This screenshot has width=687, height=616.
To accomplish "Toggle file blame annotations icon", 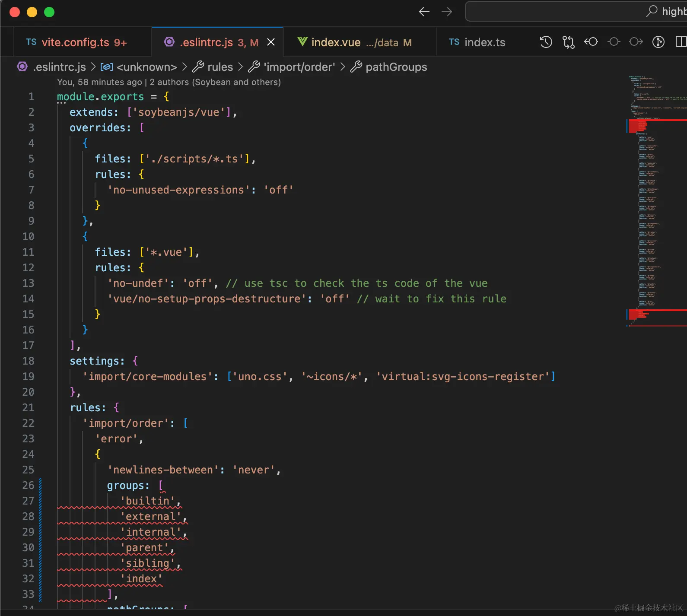I will point(658,42).
